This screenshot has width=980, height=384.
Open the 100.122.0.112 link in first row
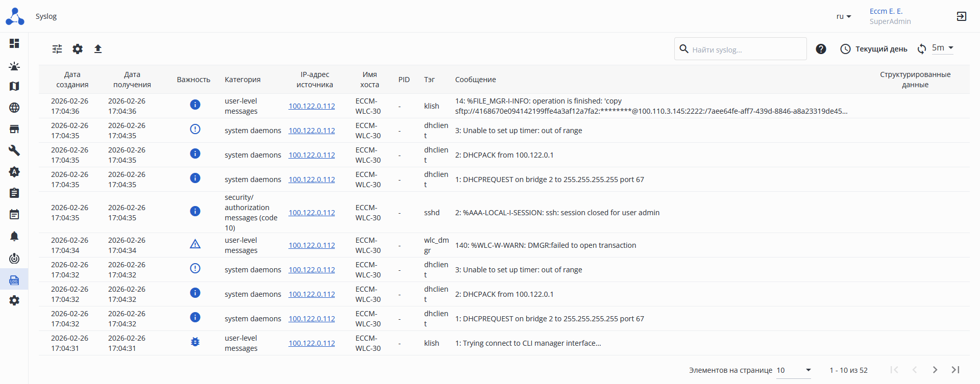[x=312, y=106]
